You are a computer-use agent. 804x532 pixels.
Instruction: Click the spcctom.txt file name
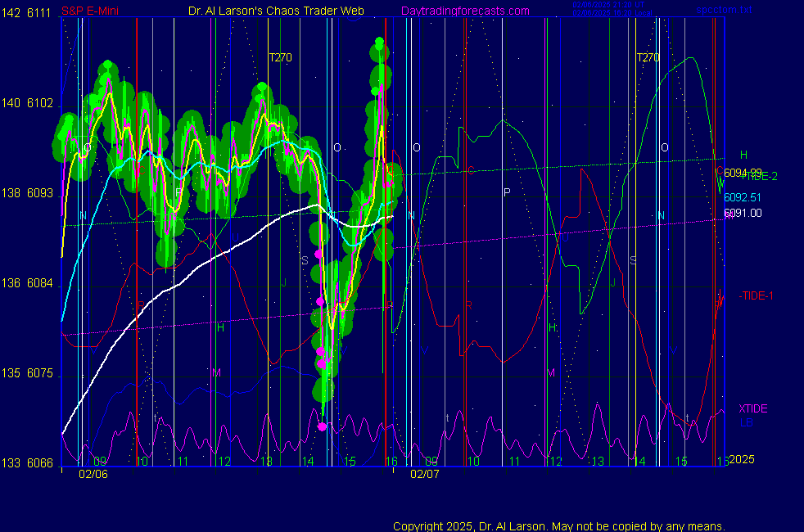pos(724,10)
